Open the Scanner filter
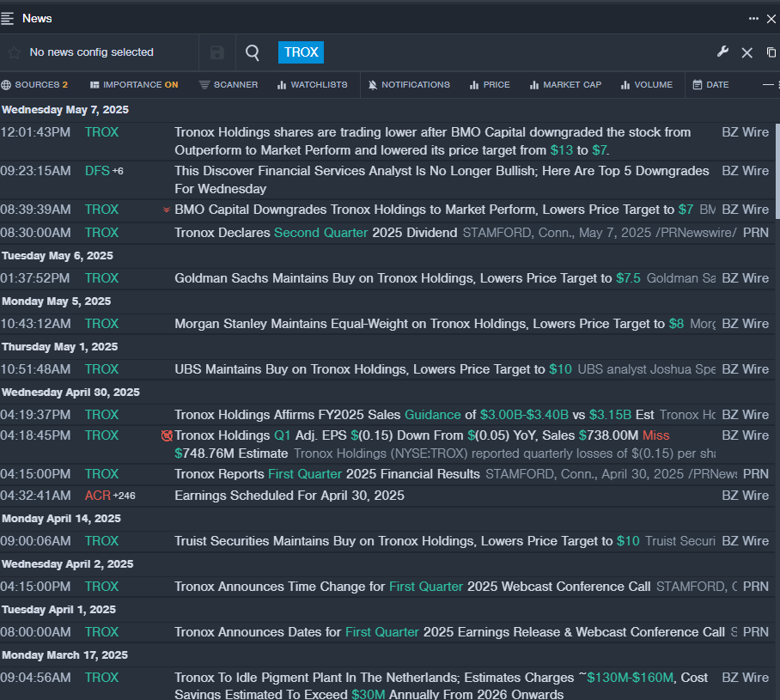This screenshot has width=780, height=700. (229, 84)
